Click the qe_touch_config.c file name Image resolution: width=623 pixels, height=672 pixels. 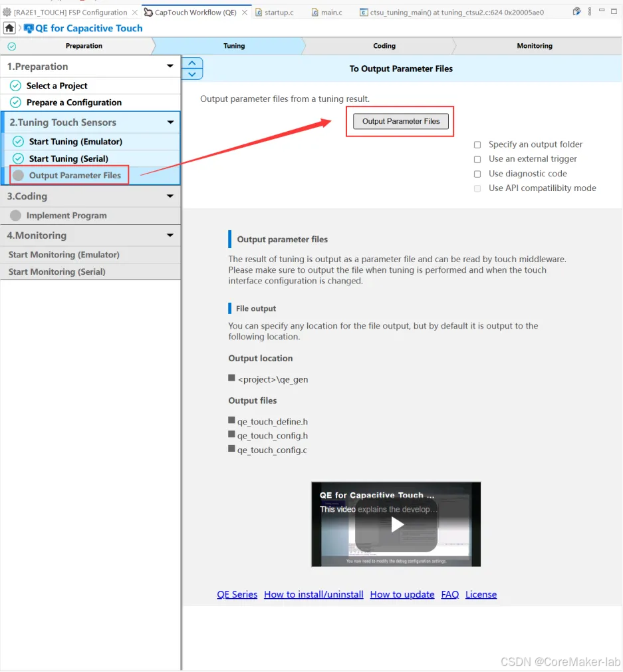point(272,450)
